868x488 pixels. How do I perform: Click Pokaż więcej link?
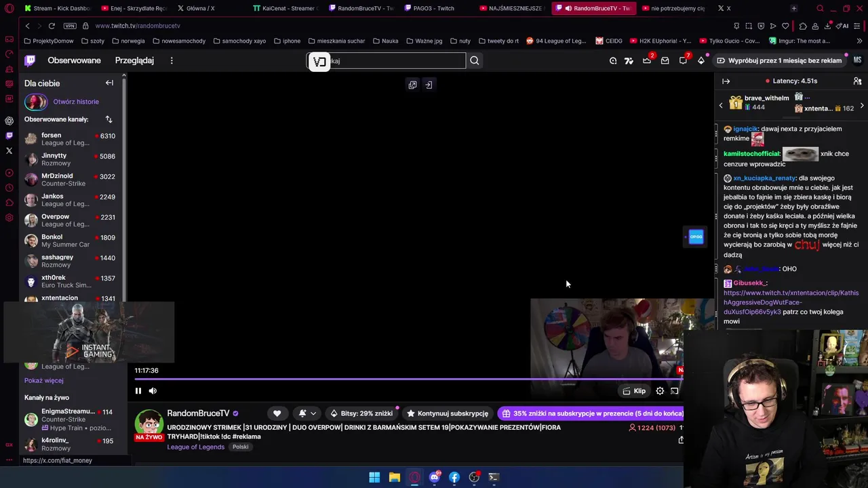point(43,380)
